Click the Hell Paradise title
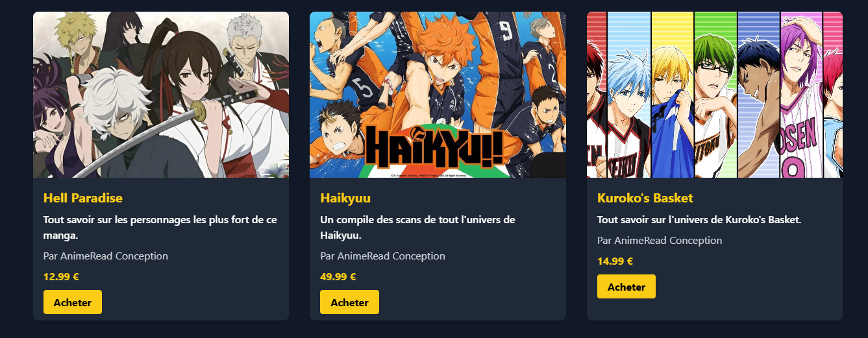This screenshot has width=868, height=338. click(x=83, y=198)
